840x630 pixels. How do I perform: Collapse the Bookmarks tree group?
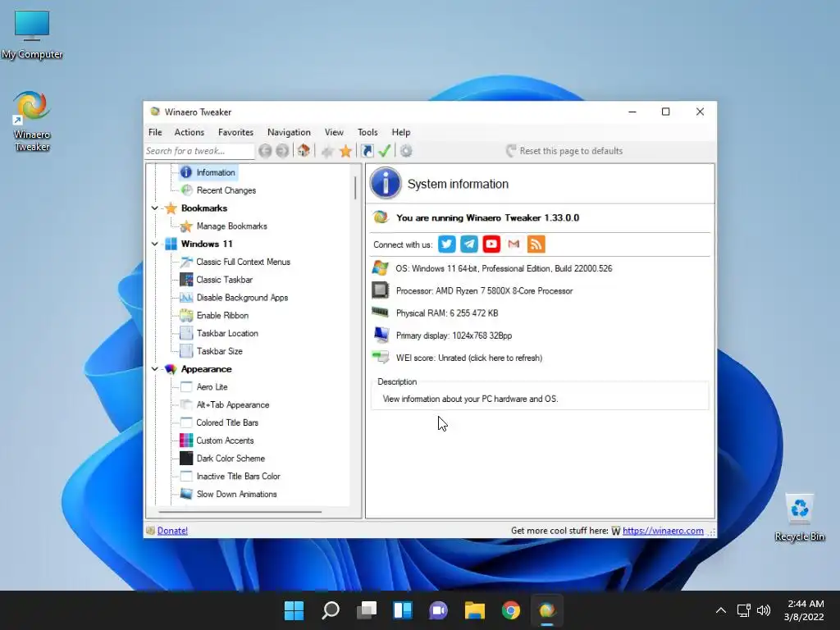[155, 208]
